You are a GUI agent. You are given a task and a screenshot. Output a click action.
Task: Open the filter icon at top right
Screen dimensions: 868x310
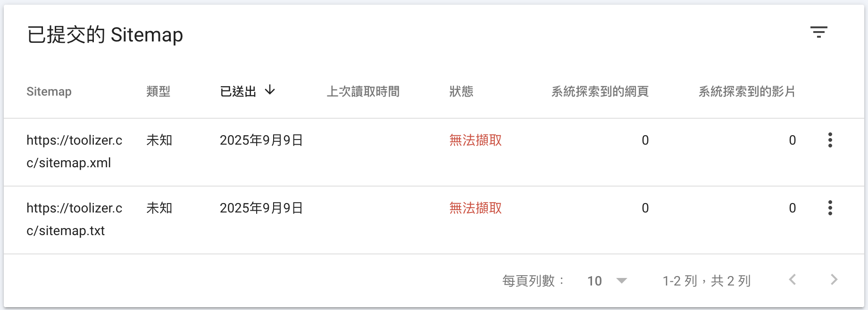pos(819,32)
